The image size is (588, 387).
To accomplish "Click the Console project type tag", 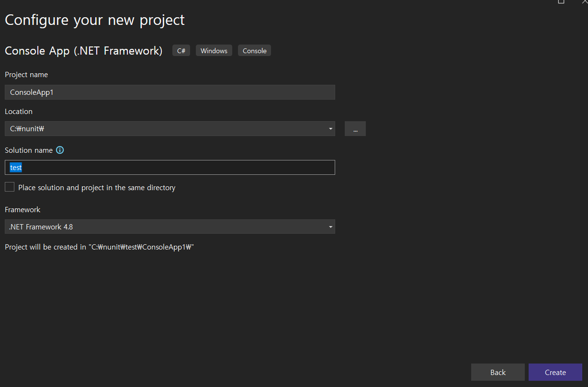I will click(x=254, y=50).
